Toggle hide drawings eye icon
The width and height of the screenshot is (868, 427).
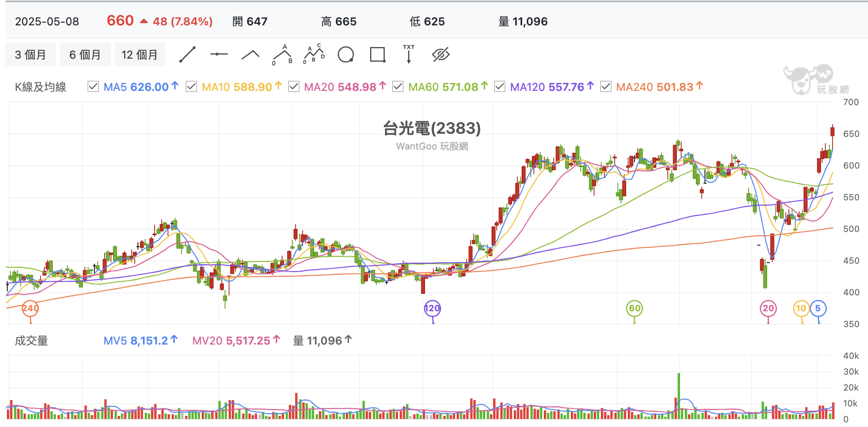click(x=440, y=54)
